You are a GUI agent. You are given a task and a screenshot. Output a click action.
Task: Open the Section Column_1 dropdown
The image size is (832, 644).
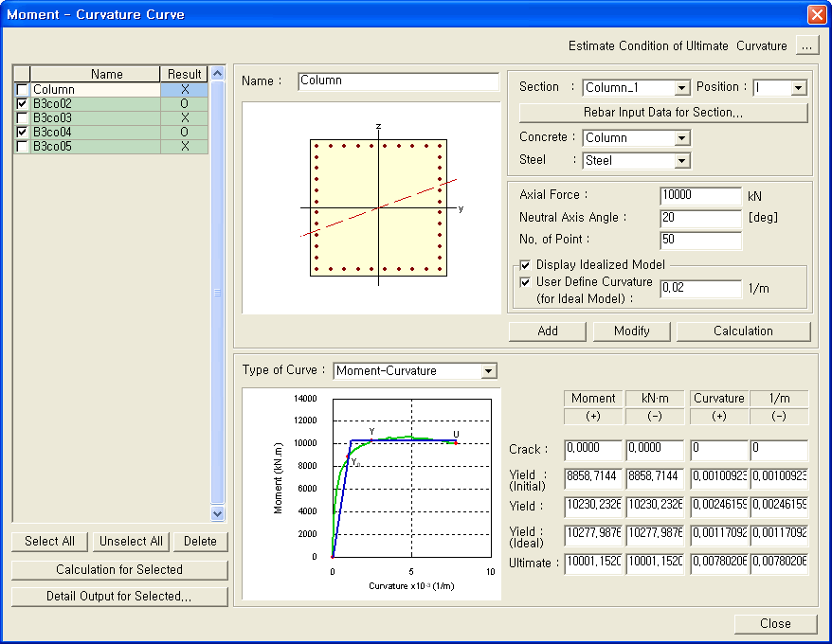pos(682,87)
